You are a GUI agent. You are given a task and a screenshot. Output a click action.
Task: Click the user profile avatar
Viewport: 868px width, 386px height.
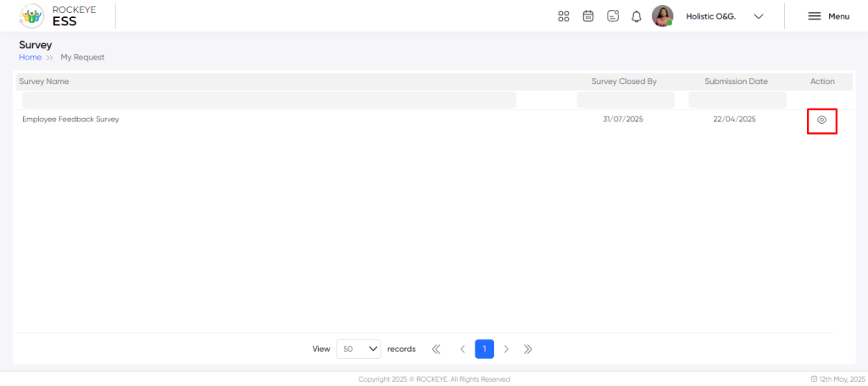click(662, 16)
